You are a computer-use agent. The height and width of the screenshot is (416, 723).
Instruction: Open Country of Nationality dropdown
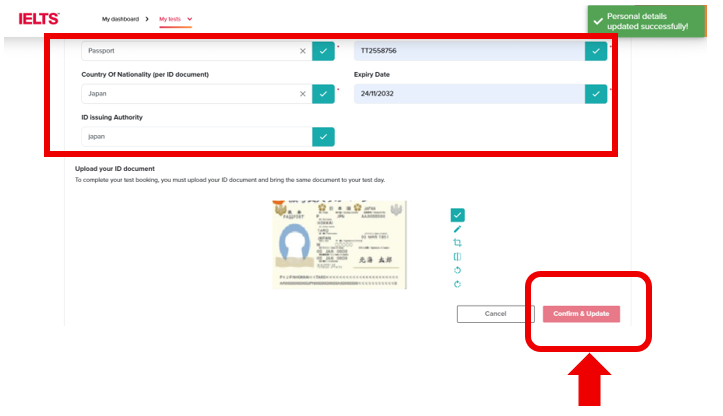tap(190, 94)
